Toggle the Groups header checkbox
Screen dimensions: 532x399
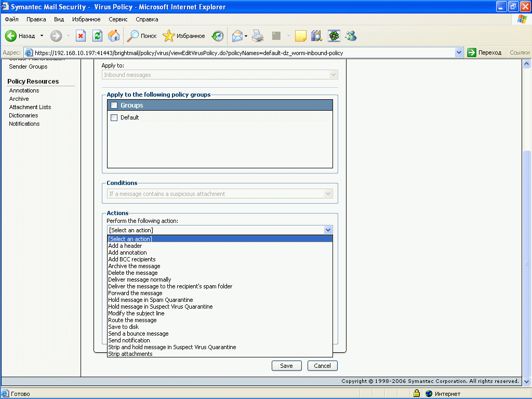[114, 105]
